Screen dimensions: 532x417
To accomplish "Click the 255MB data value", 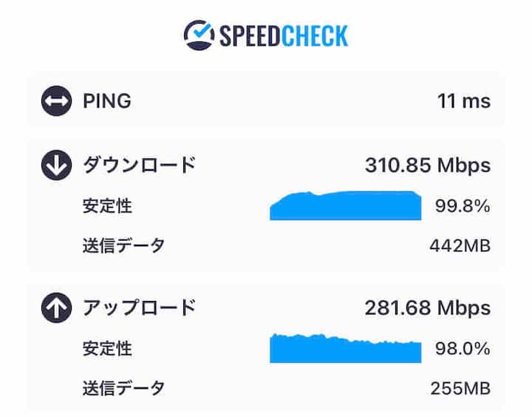I will click(x=460, y=387).
